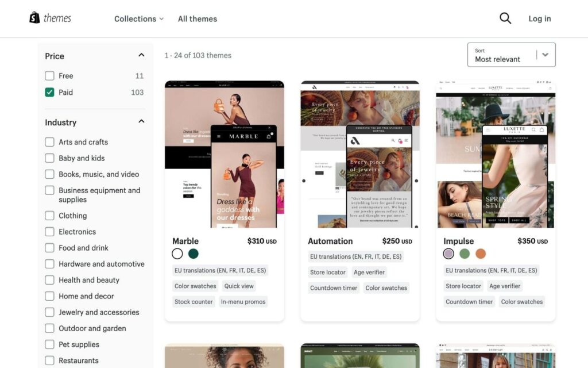Check the Clothing industry filter
588x368 pixels.
point(49,216)
